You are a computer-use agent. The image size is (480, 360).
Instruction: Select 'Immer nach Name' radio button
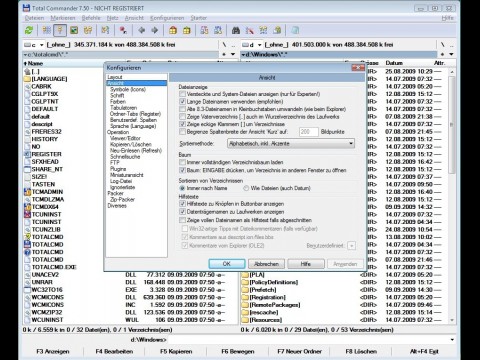pos(182,188)
